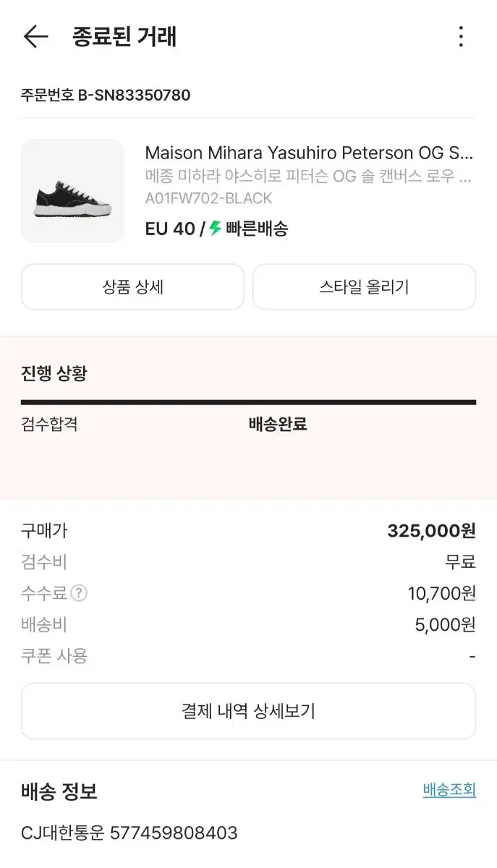Open the three-dot more options menu
This screenshot has width=497, height=868.
click(461, 37)
